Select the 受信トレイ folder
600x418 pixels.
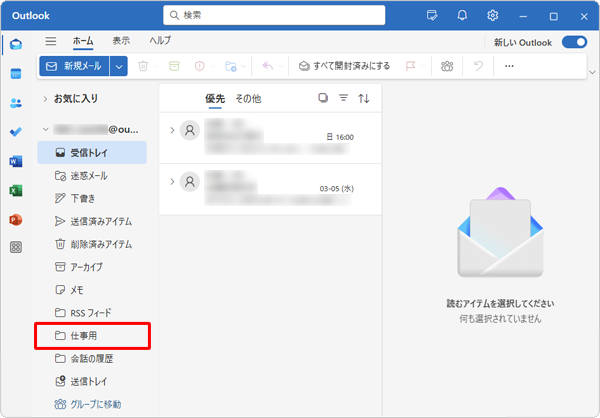(92, 153)
